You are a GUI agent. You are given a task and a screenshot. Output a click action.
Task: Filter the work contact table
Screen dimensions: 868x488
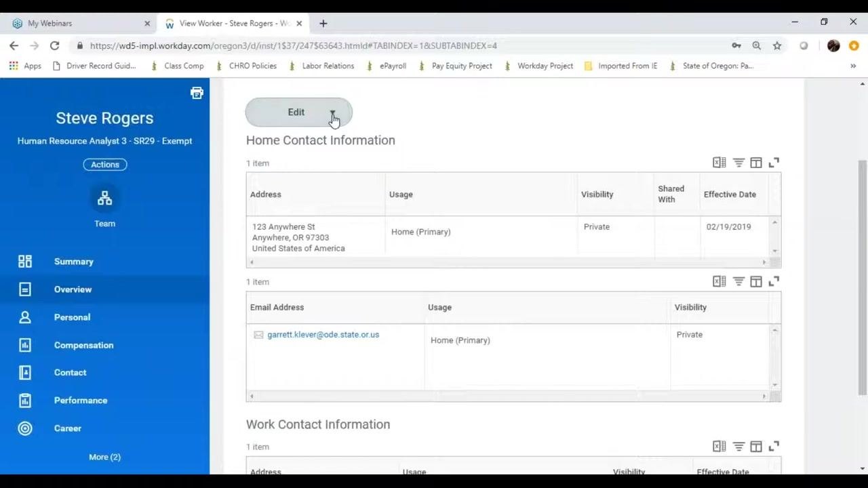click(x=738, y=447)
